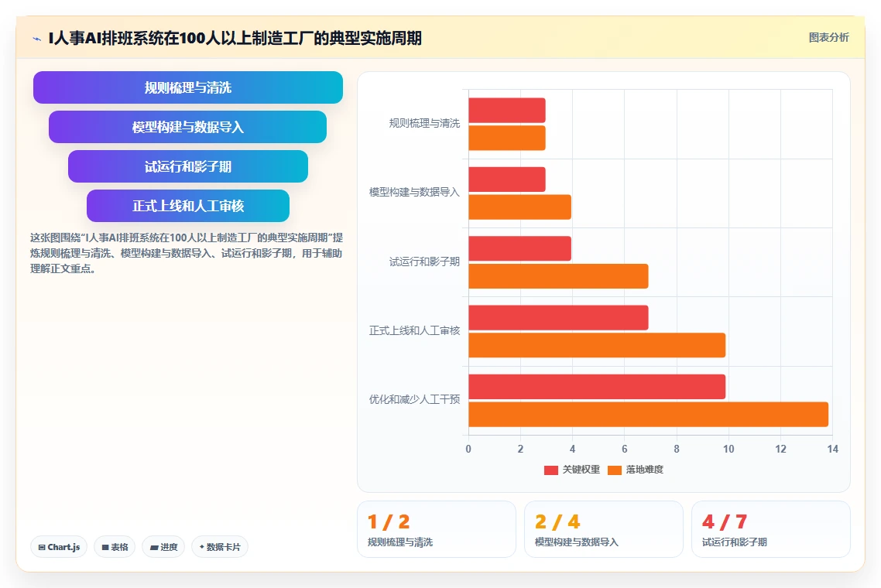The image size is (881, 588).
Task: Click the orange bar for 试运行和影子期
Action: coord(558,276)
